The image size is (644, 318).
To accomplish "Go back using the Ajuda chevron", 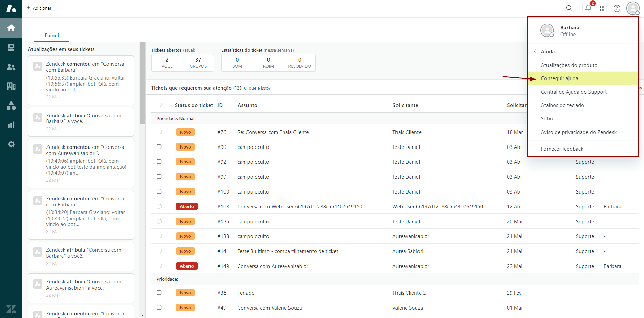I will [535, 51].
